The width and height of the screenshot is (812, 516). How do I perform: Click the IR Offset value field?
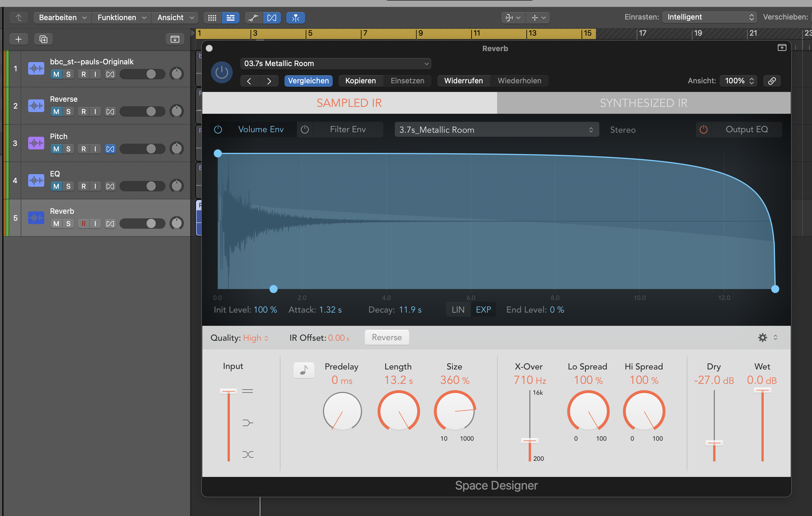pyautogui.click(x=338, y=338)
